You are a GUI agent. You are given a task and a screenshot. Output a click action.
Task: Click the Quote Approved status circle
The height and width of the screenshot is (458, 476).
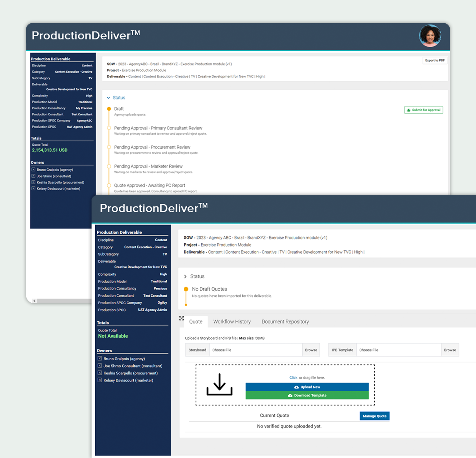pyautogui.click(x=109, y=185)
